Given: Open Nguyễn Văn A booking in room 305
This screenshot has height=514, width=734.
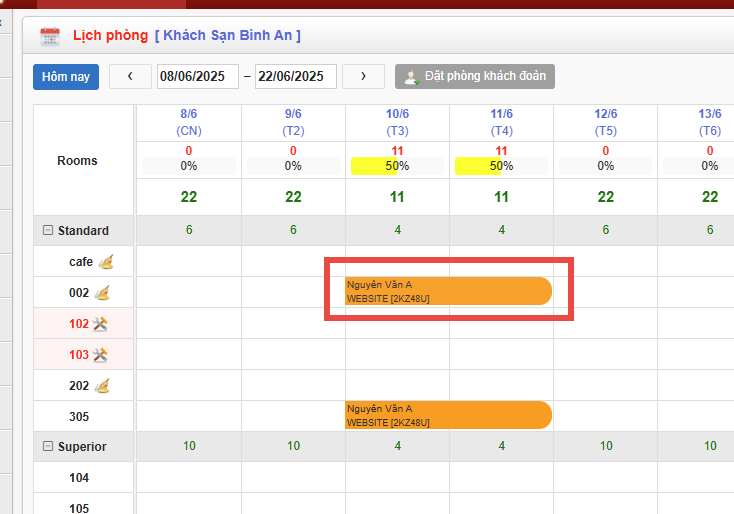Looking at the screenshot, I should 448,415.
